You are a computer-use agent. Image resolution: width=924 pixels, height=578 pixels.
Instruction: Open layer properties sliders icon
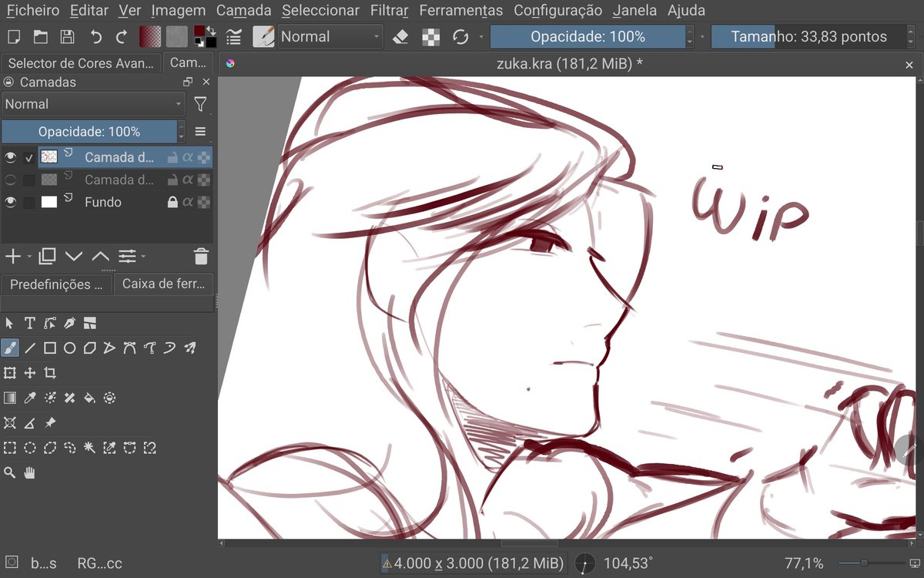pyautogui.click(x=126, y=256)
